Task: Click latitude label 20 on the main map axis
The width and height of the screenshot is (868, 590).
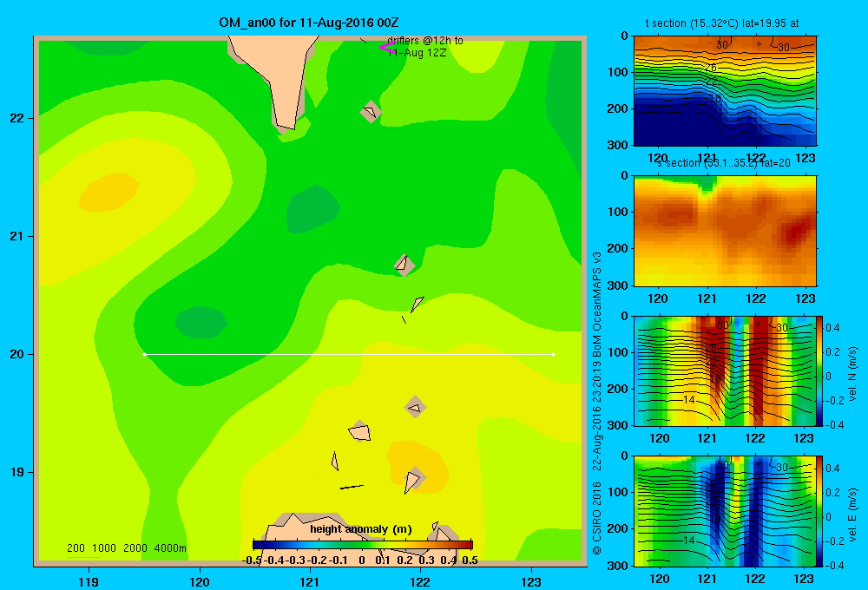Action: pyautogui.click(x=16, y=354)
